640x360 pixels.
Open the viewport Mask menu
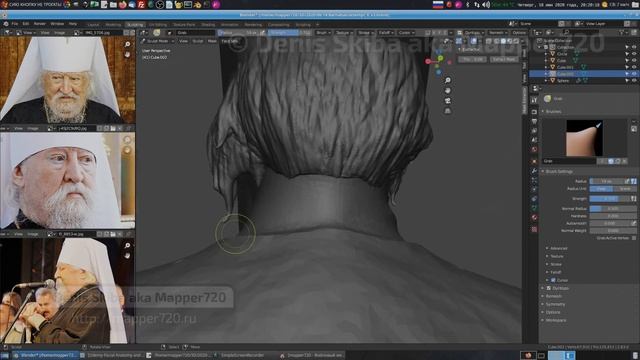tap(212, 41)
